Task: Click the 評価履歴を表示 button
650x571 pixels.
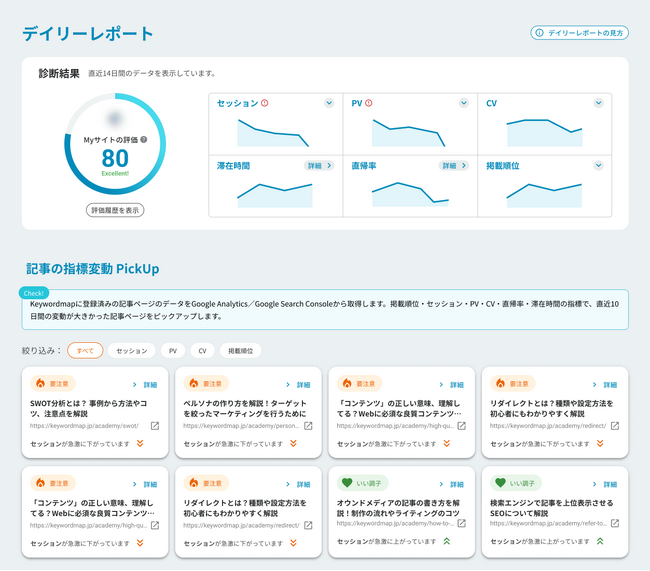Action: pos(115,210)
